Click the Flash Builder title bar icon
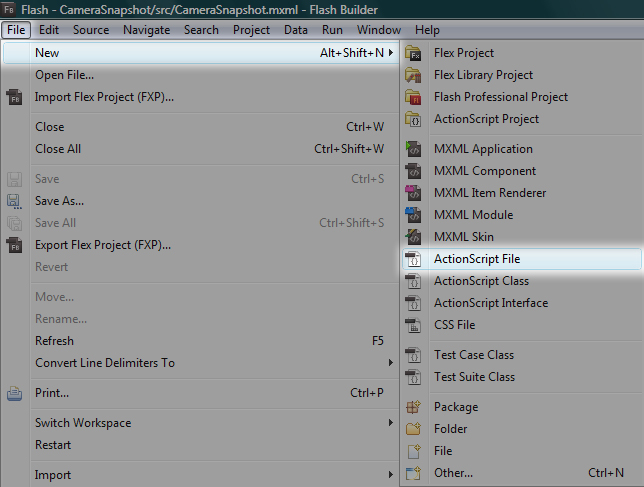 [x=9, y=9]
